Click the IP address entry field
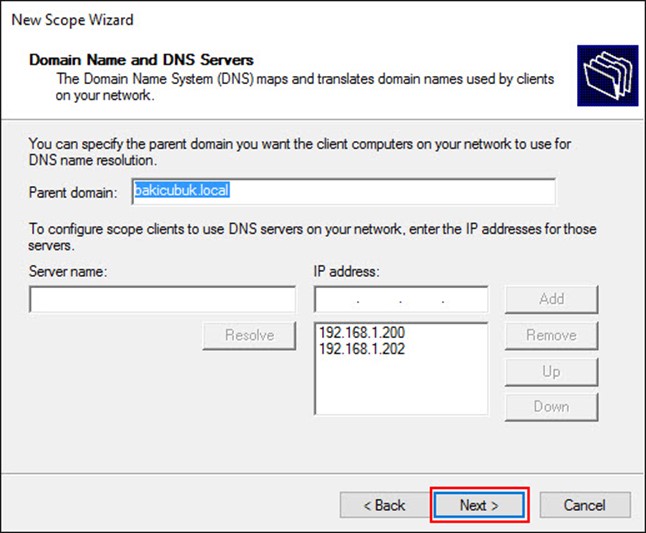 401,299
